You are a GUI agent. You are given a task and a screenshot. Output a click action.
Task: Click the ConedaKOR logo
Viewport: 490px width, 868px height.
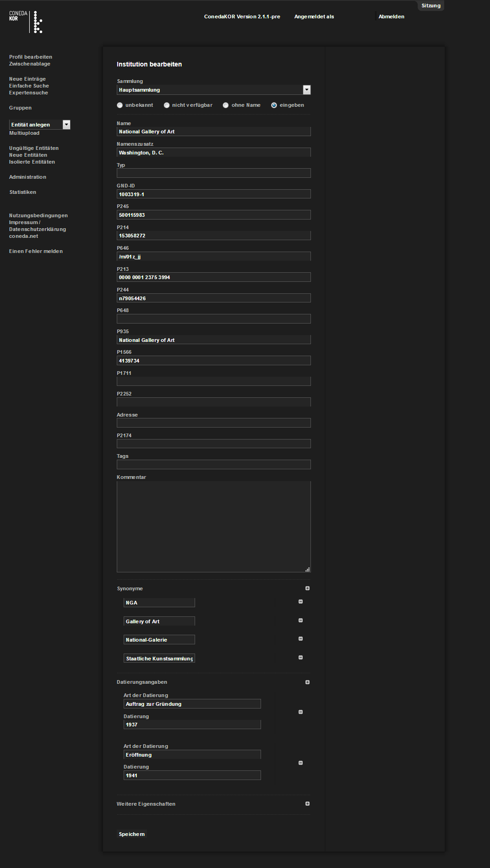[x=26, y=22]
